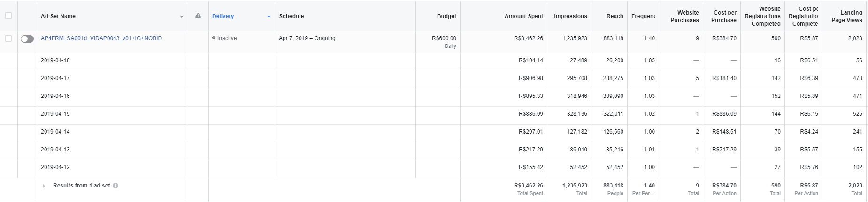Click the info icon beside Results from 1 ad set
868x202 pixels.
click(x=115, y=186)
